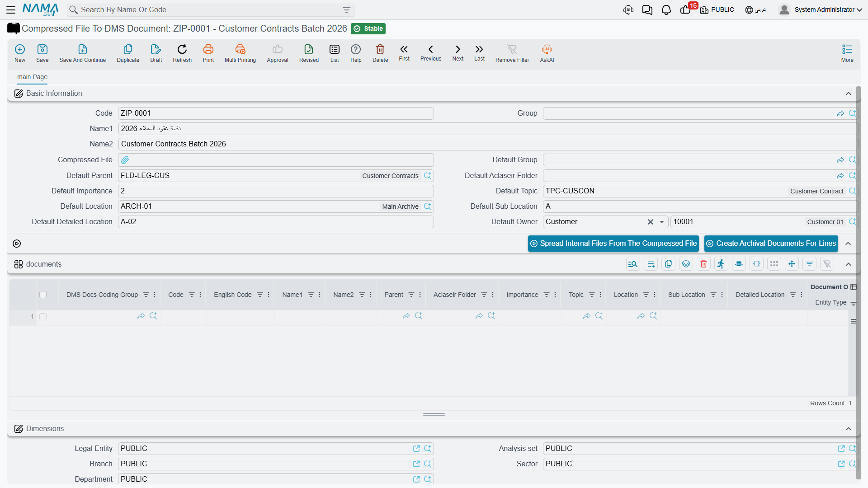Click Create Archival Documents For Lines
This screenshot has width=868, height=488.
[771, 244]
